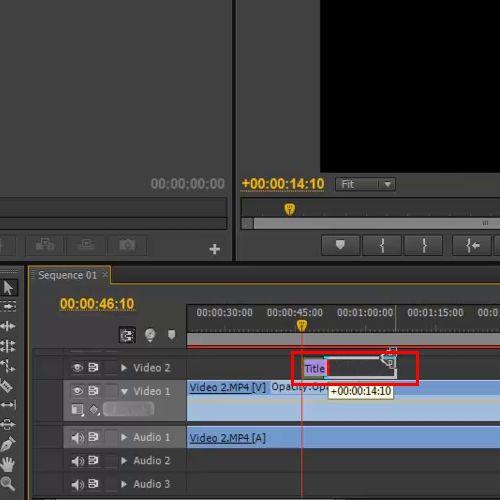Click the Program monitor playhead
500x500 pixels.
[290, 209]
